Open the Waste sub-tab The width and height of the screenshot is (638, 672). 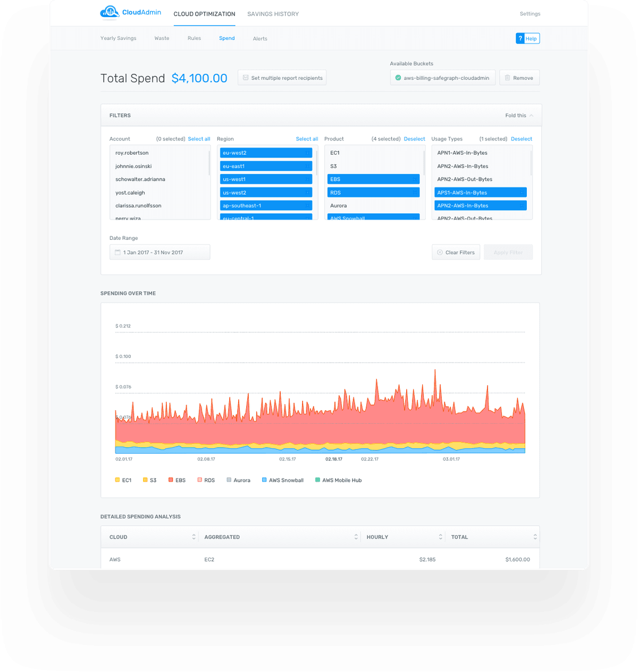pyautogui.click(x=162, y=38)
